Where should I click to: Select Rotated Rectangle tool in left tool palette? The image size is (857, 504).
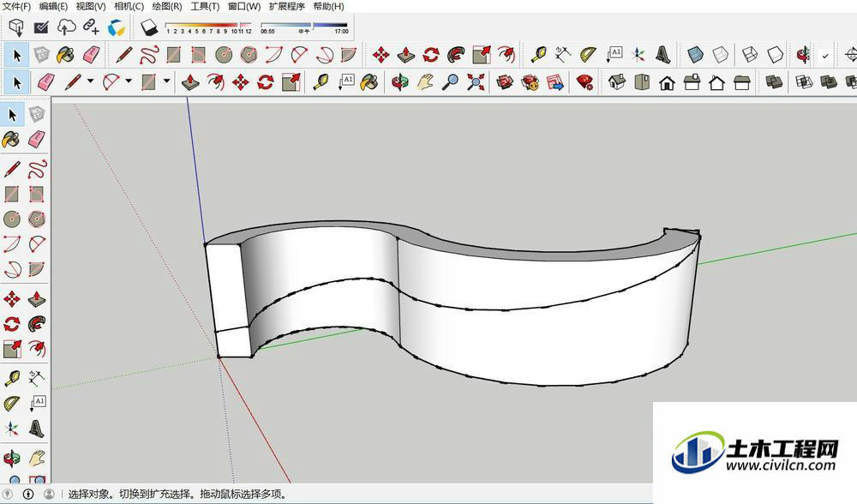(x=37, y=194)
